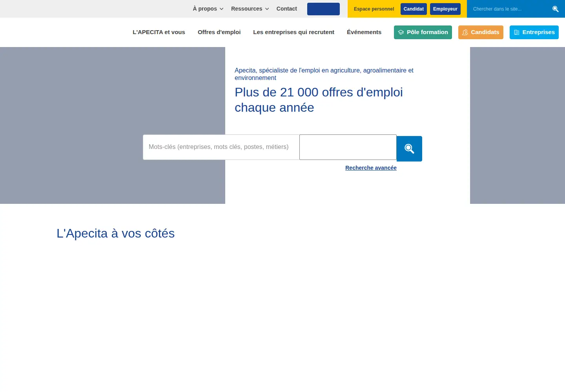Click the empty field beside the Mots-clés field

tap(348, 147)
